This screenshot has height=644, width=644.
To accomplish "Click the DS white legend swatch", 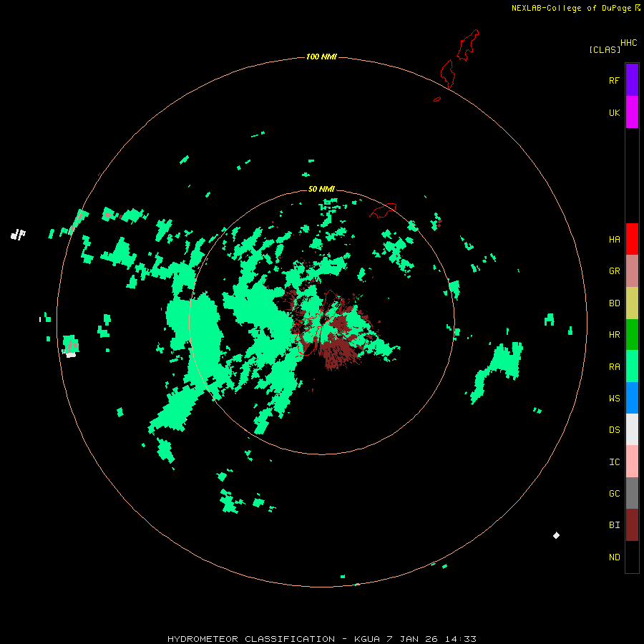I will pos(632,429).
